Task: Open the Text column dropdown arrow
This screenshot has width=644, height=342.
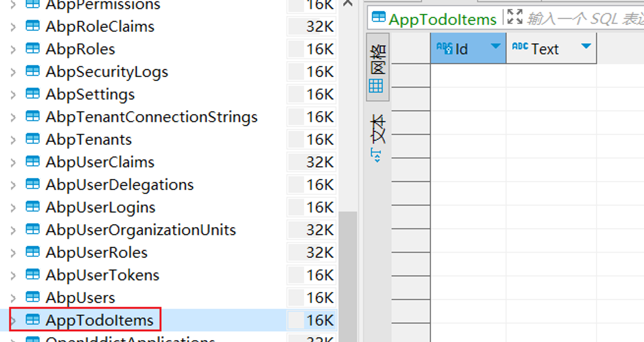Action: tap(585, 47)
